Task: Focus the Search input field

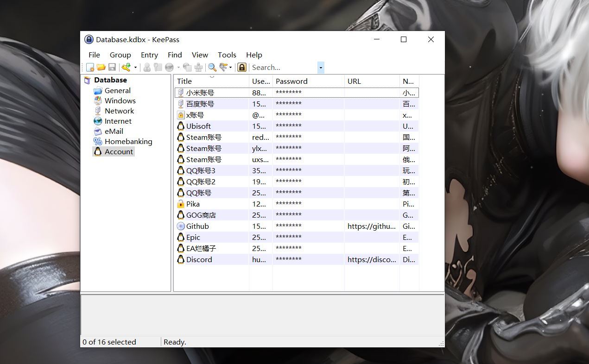Action: tap(284, 68)
